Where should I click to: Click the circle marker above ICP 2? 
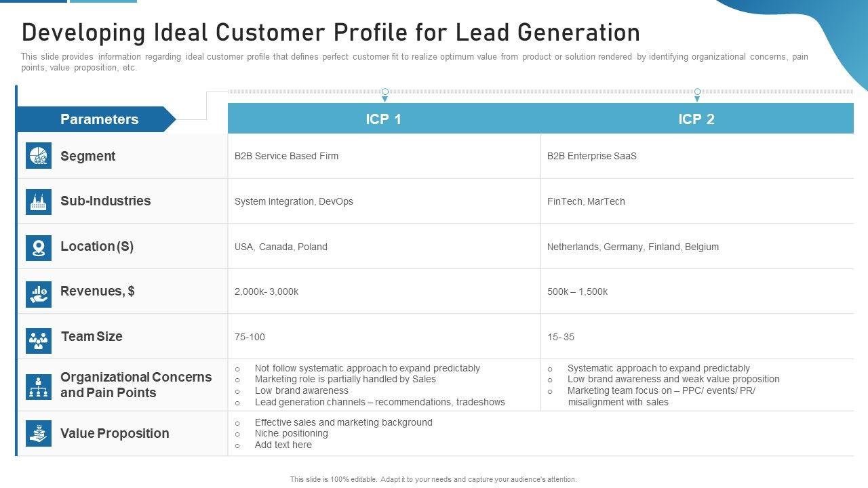coord(697,91)
